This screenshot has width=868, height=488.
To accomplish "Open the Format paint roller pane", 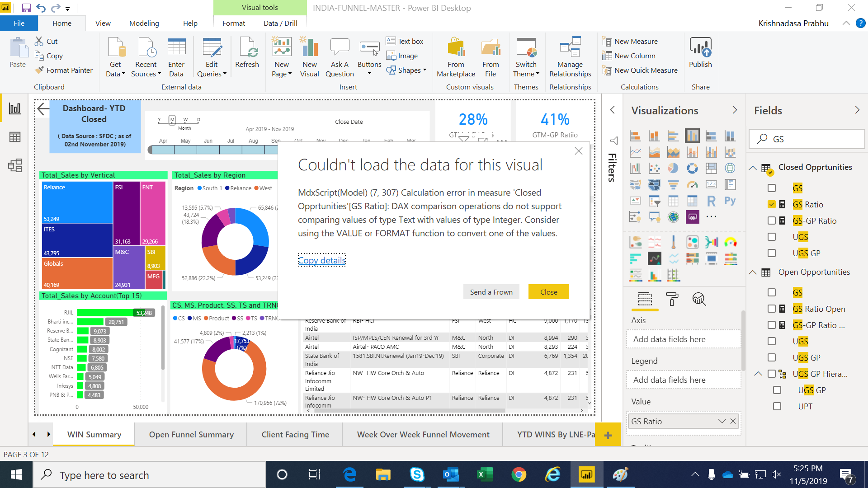I will (672, 299).
